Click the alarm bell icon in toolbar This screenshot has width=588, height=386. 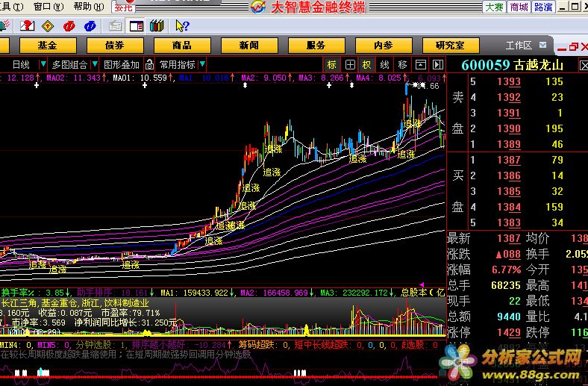[x=4, y=26]
